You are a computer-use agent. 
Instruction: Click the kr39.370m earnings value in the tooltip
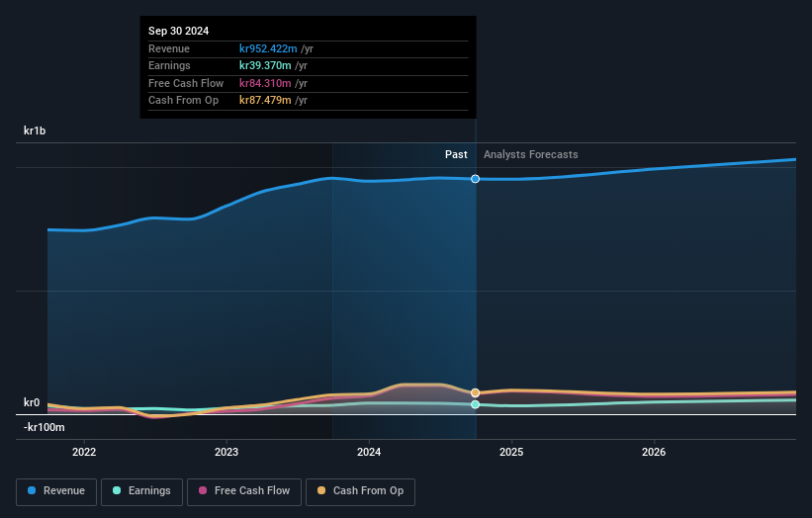pyautogui.click(x=265, y=65)
